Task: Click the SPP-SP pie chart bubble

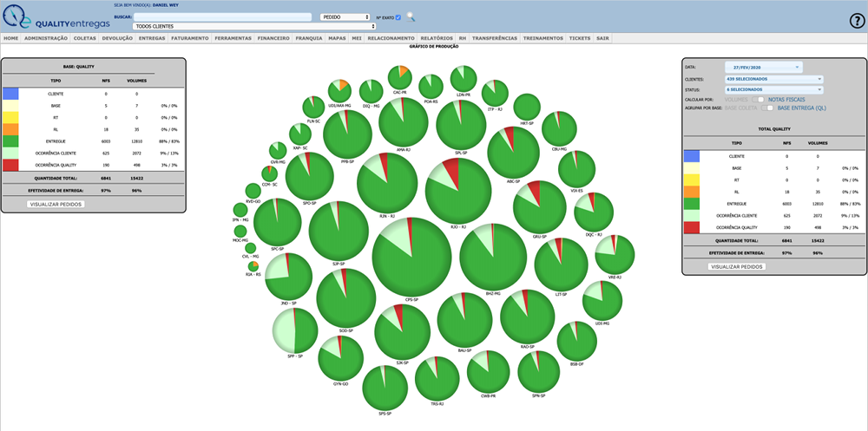Action: [295, 330]
